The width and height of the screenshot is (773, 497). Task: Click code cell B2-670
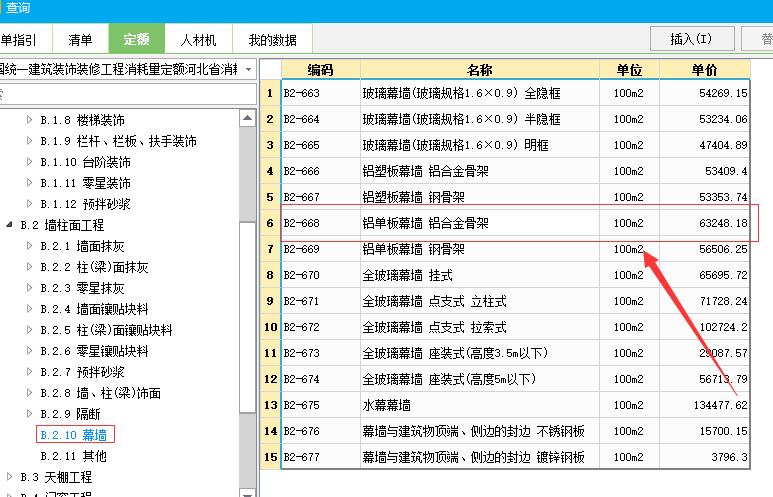[x=320, y=275]
